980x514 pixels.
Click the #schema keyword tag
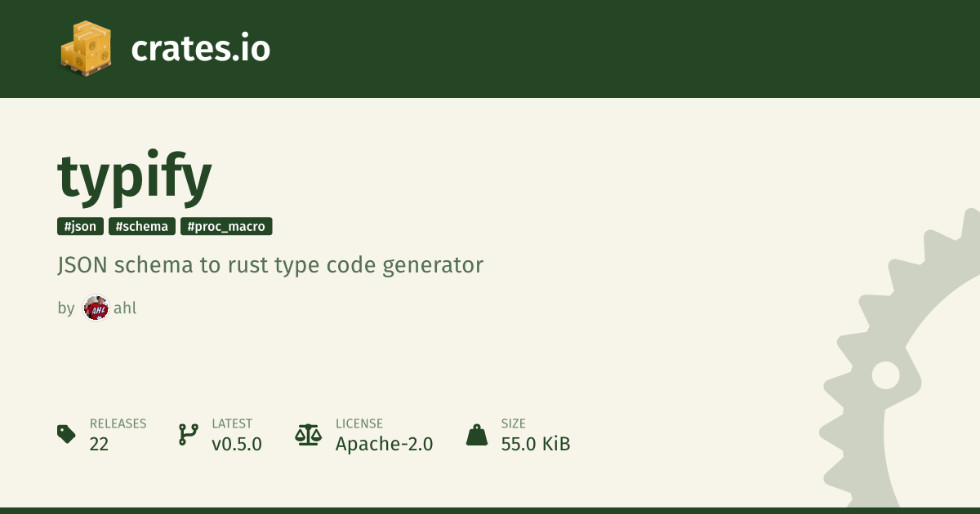coord(141,227)
